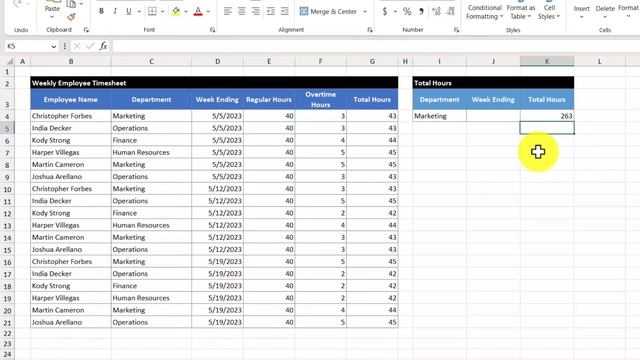Open Conditional Formatting menu
This screenshot has width=640, height=360.
pos(484,12)
